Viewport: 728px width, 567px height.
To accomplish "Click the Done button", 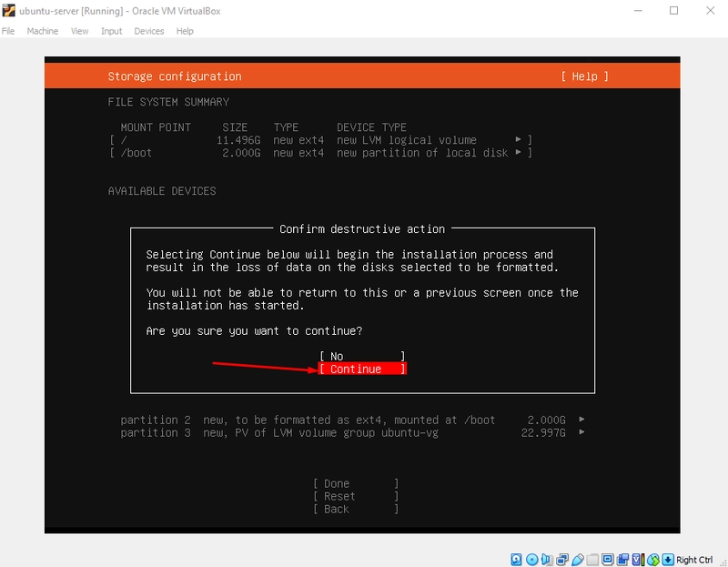I will point(356,483).
